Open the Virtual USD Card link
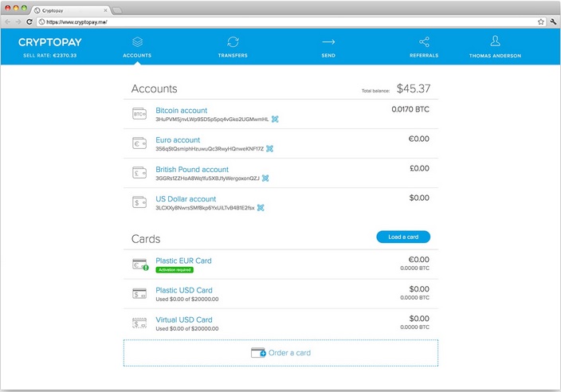This screenshot has height=392, width=561. click(184, 319)
